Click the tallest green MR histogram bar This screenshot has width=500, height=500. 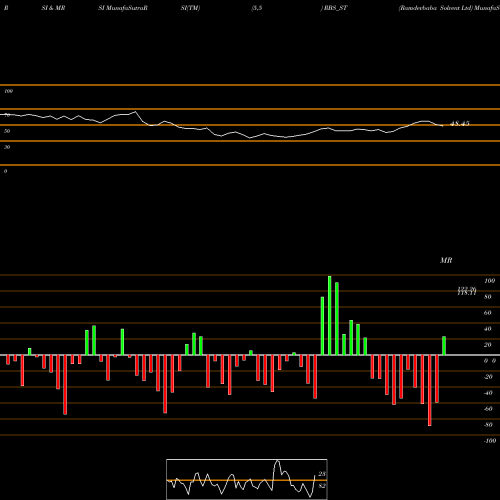coord(330,315)
